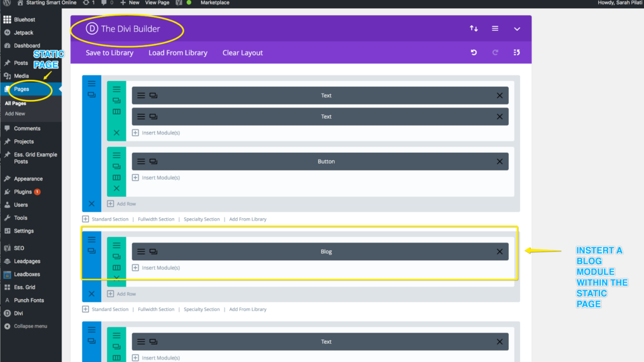Insert module below the Blog module
This screenshot has width=644, height=362.
[x=156, y=268]
